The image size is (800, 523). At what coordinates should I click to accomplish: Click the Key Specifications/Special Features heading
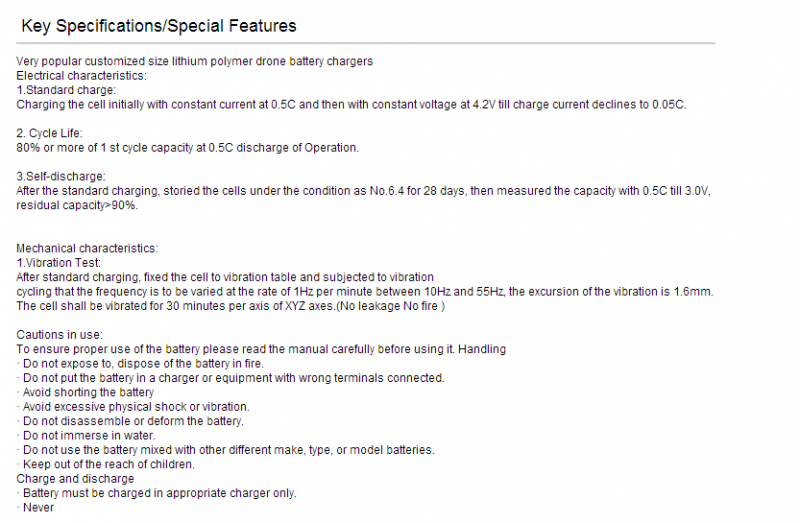159,26
